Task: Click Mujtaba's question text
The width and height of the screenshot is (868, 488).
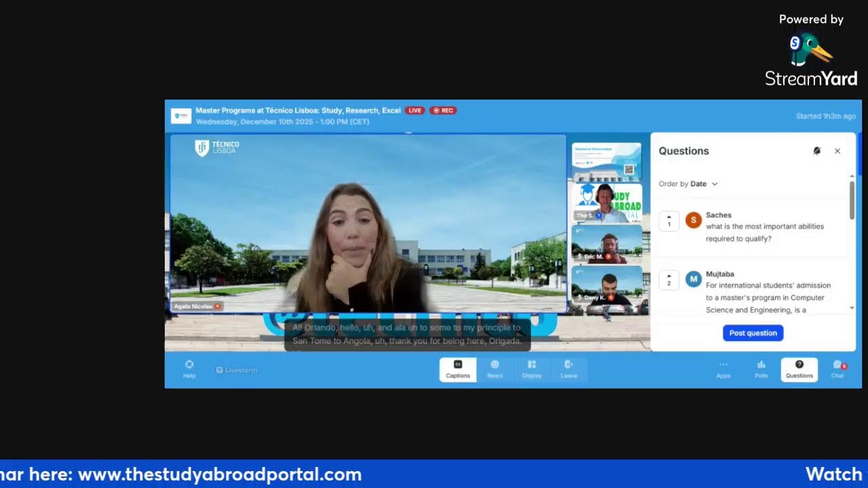Action: point(768,298)
